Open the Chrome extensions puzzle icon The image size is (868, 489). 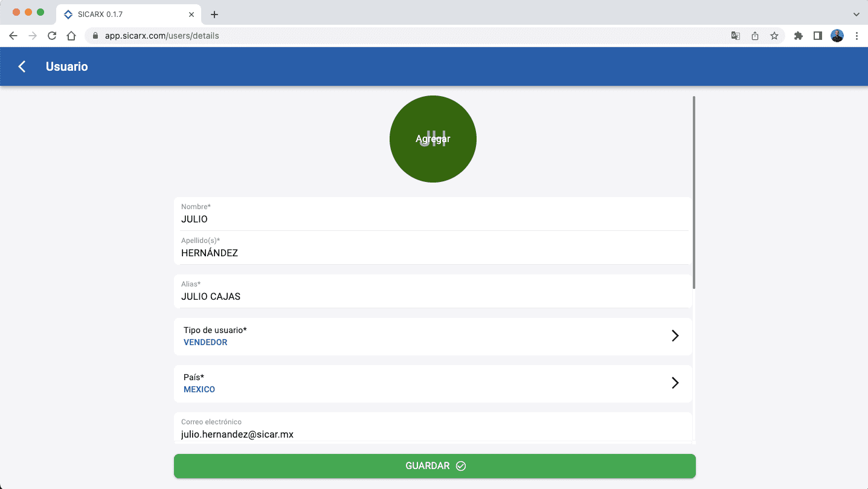click(798, 36)
